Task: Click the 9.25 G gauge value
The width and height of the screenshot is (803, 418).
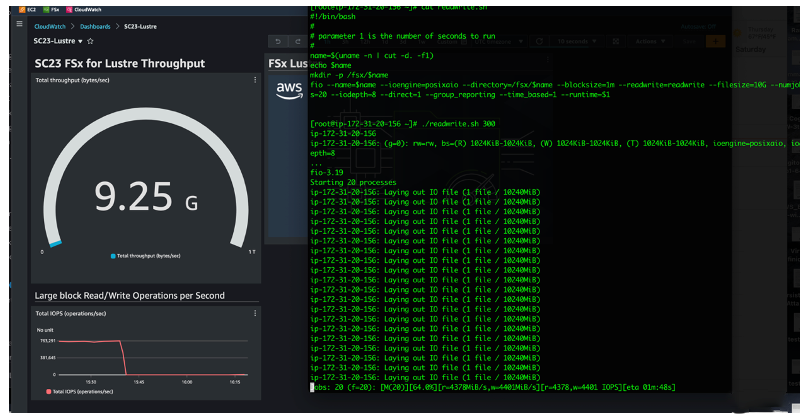Action: [x=146, y=197]
